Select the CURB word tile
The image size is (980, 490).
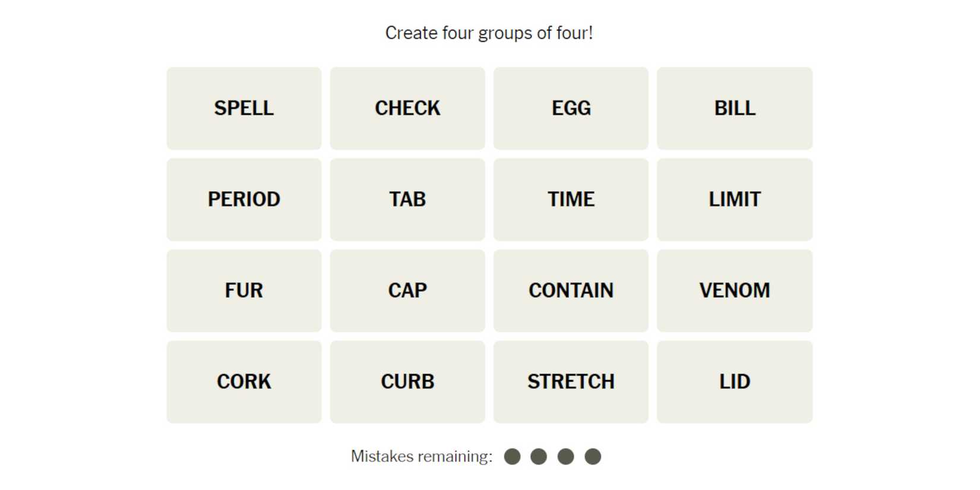coord(407,382)
